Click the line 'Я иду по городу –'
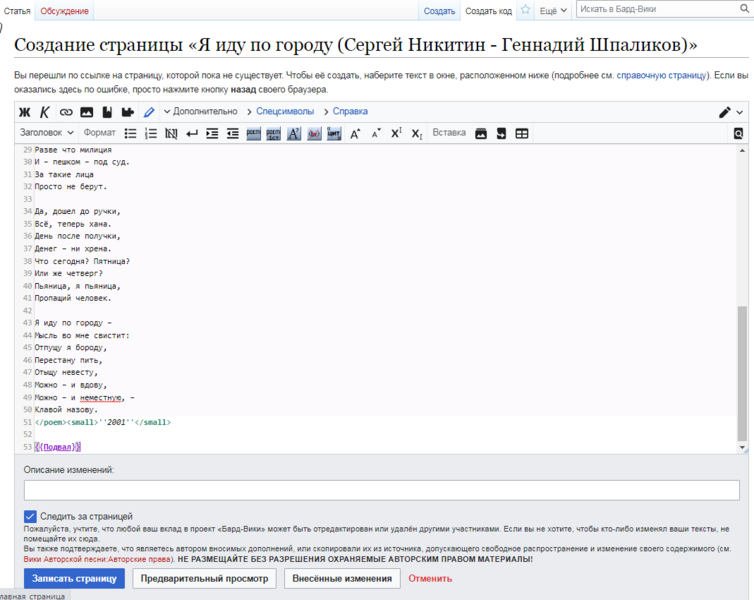Viewport: 754px width, 600px height. coord(73,323)
